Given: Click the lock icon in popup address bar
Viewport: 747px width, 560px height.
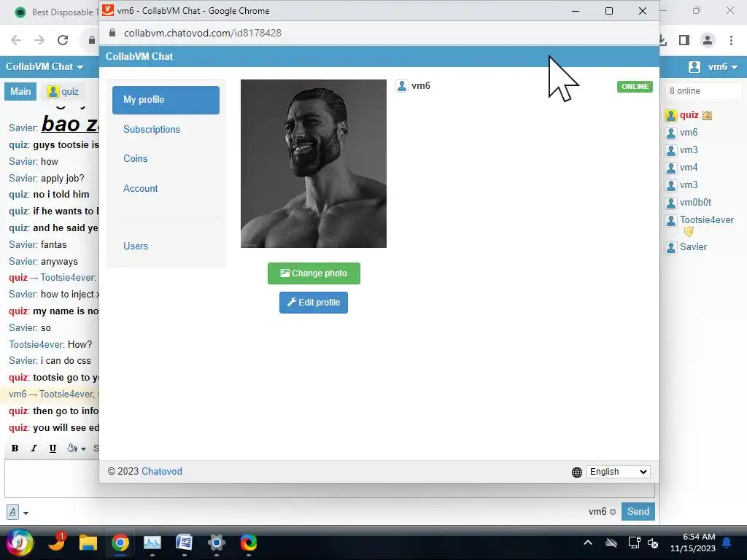Looking at the screenshot, I should 112,33.
